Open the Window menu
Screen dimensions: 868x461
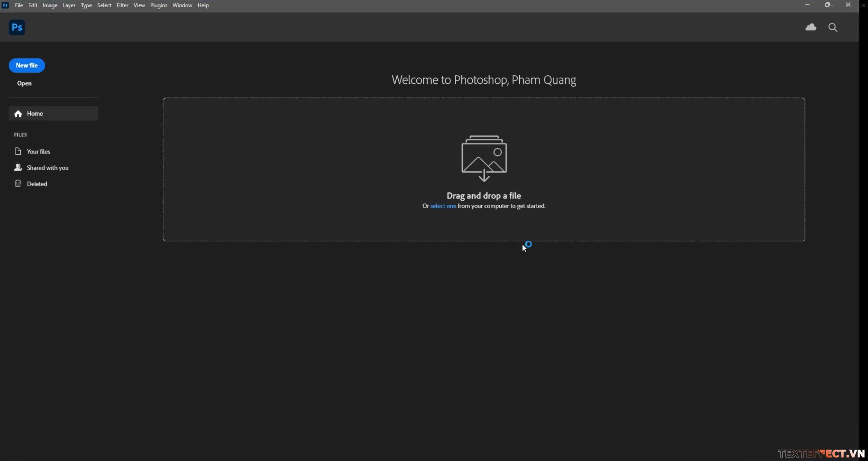[182, 5]
